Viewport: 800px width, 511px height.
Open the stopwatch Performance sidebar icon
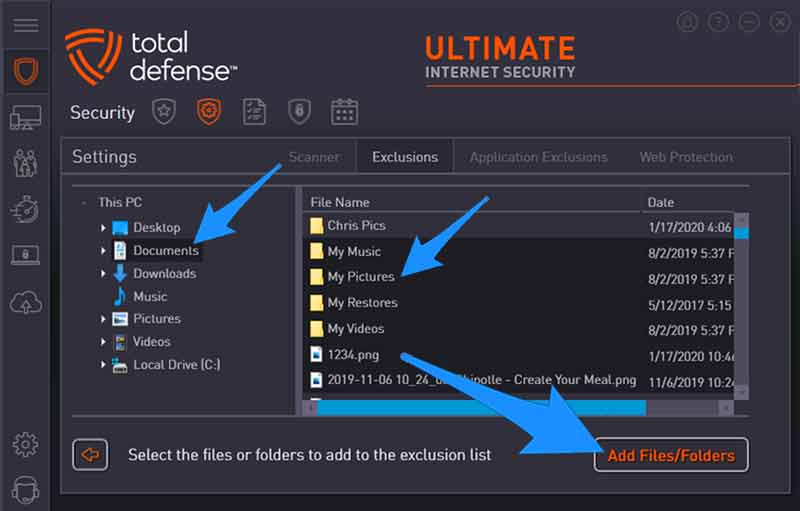coord(25,209)
